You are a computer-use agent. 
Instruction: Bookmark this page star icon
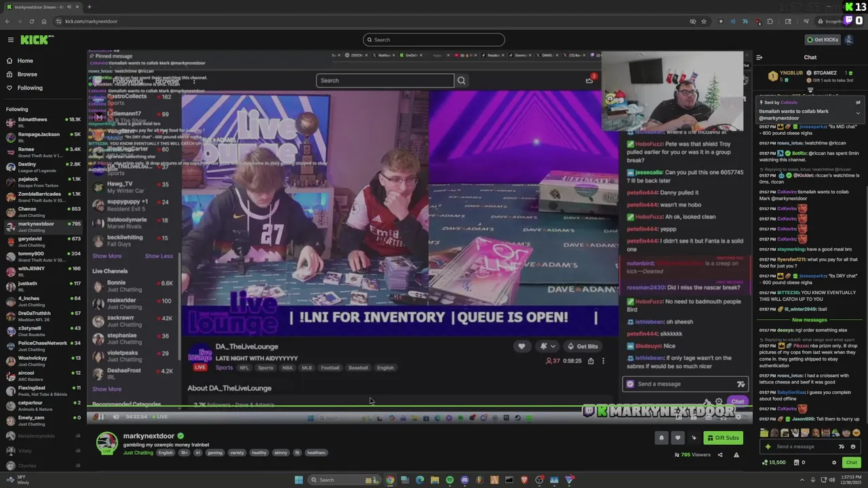pos(704,21)
